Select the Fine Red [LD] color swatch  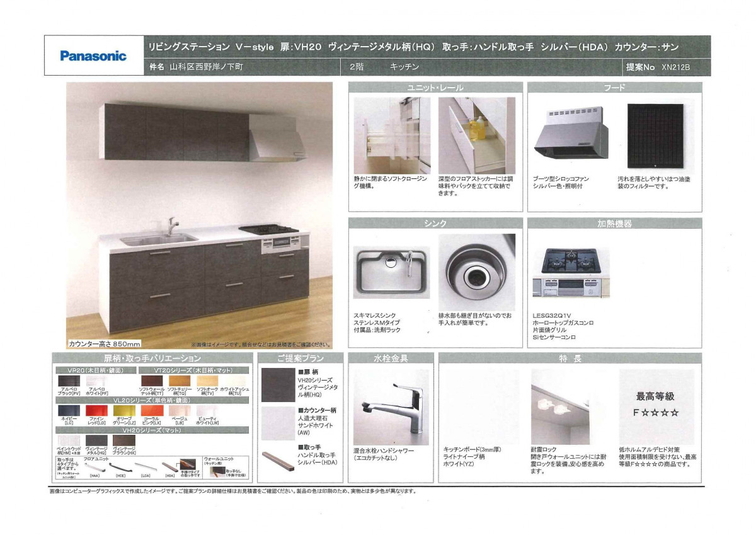96,411
